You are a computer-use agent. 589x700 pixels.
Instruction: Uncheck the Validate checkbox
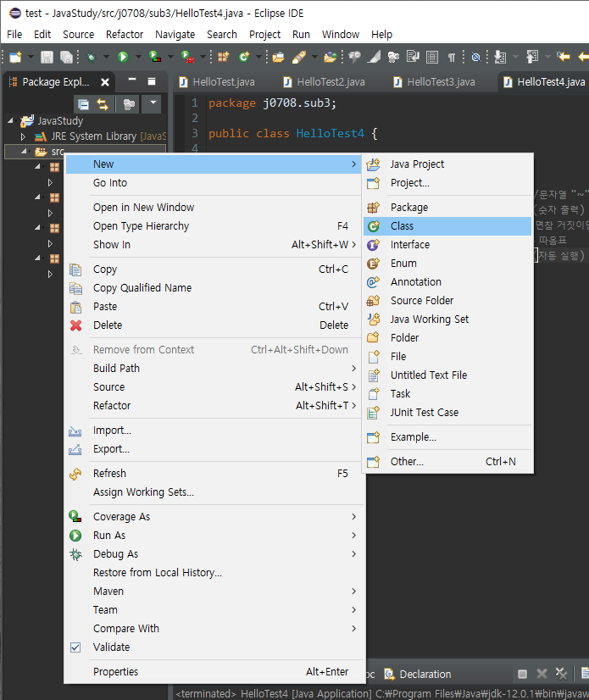coord(75,647)
